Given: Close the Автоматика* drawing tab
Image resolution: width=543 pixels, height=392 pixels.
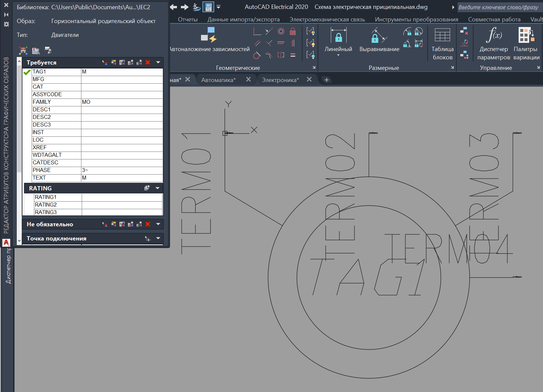Looking at the screenshot, I should pos(248,79).
